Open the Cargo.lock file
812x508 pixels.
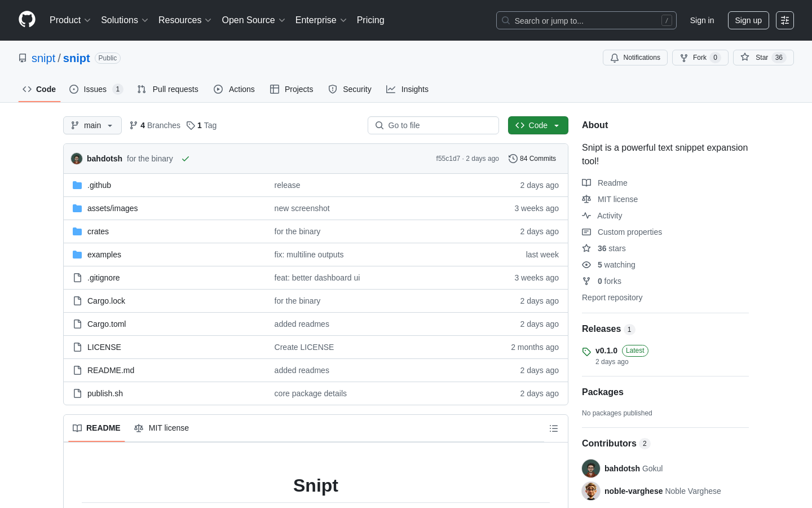click(x=107, y=301)
